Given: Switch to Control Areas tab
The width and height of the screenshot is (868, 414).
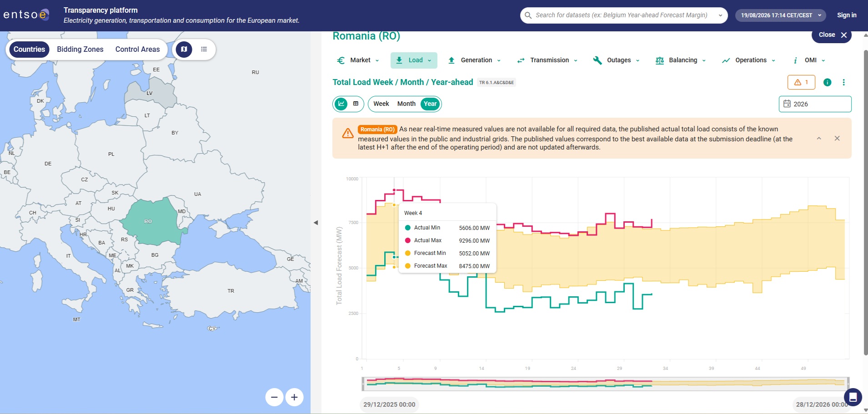Looking at the screenshot, I should click(138, 49).
